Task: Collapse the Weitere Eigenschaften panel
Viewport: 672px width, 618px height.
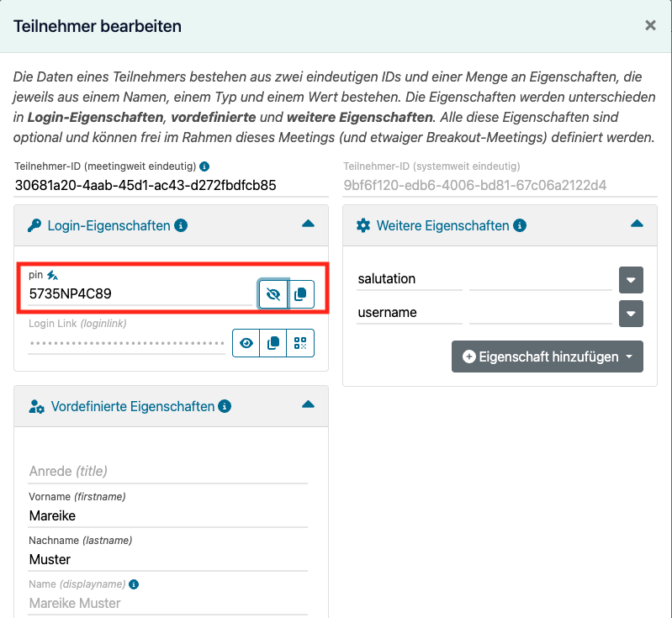Action: coord(637,224)
